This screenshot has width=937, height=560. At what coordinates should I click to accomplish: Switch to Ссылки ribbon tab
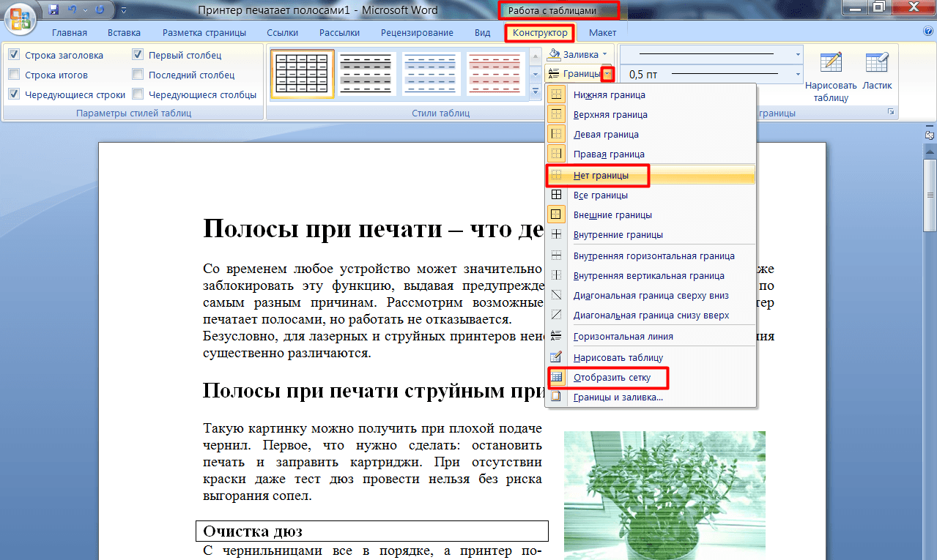point(282,33)
